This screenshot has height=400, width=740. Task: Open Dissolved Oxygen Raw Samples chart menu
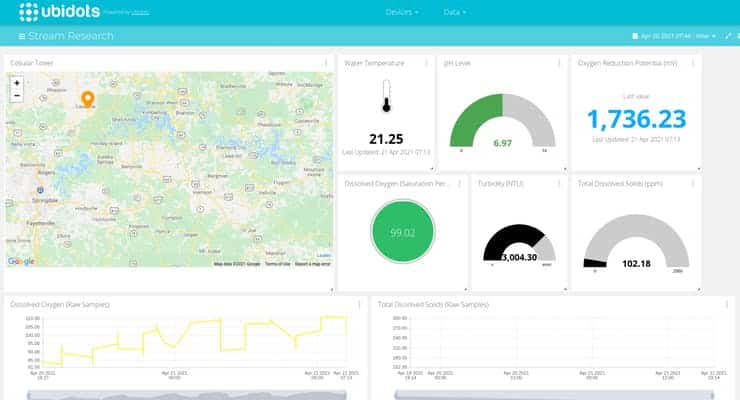tap(359, 303)
